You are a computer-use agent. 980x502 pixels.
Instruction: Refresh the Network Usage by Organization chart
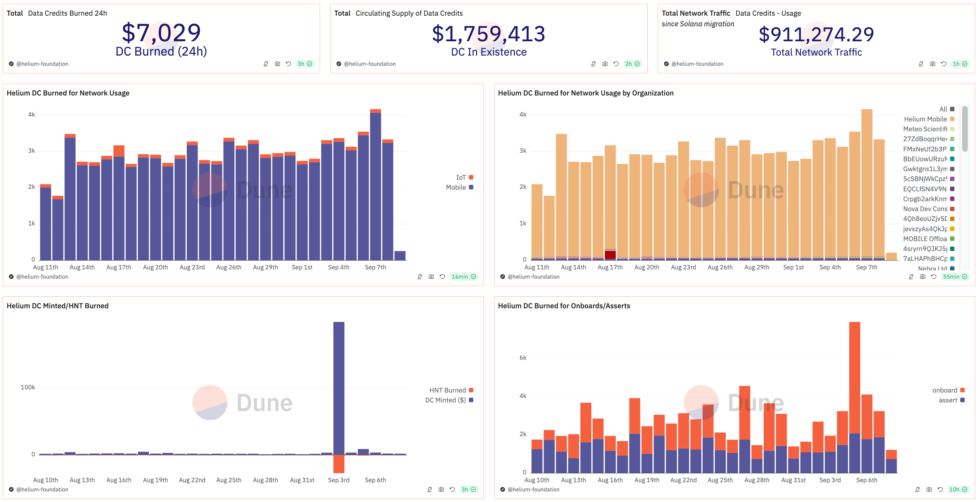tap(934, 277)
